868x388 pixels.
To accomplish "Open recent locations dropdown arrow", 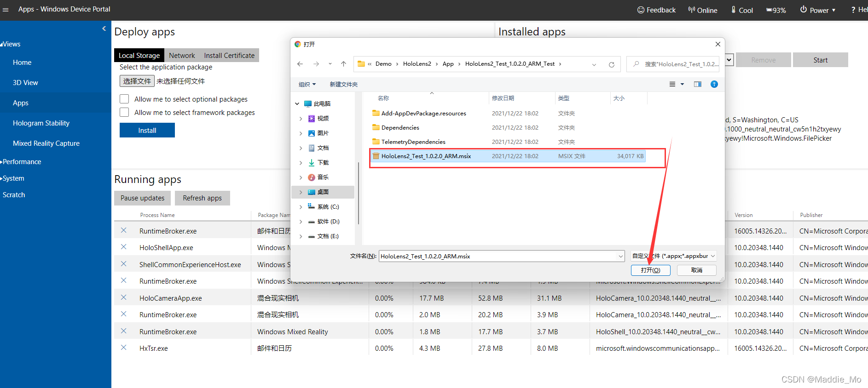I will pos(330,64).
